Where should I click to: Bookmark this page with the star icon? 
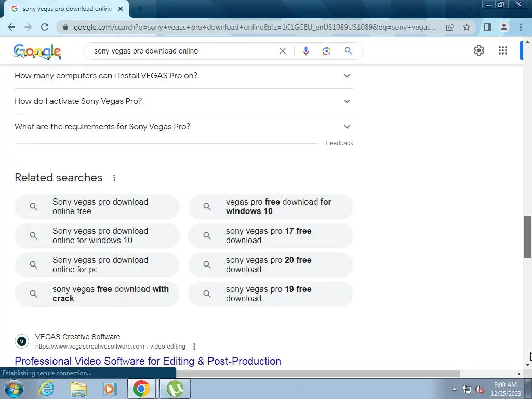click(x=467, y=27)
